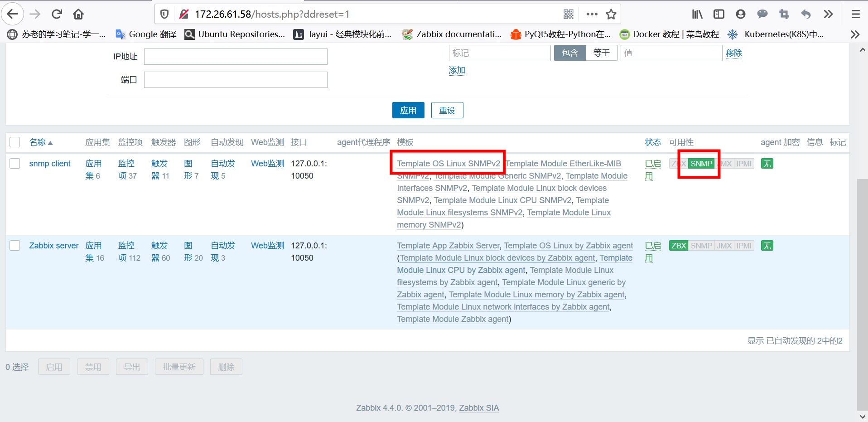Open the snmp client host
Image resolution: width=868 pixels, height=422 pixels.
pyautogui.click(x=50, y=164)
